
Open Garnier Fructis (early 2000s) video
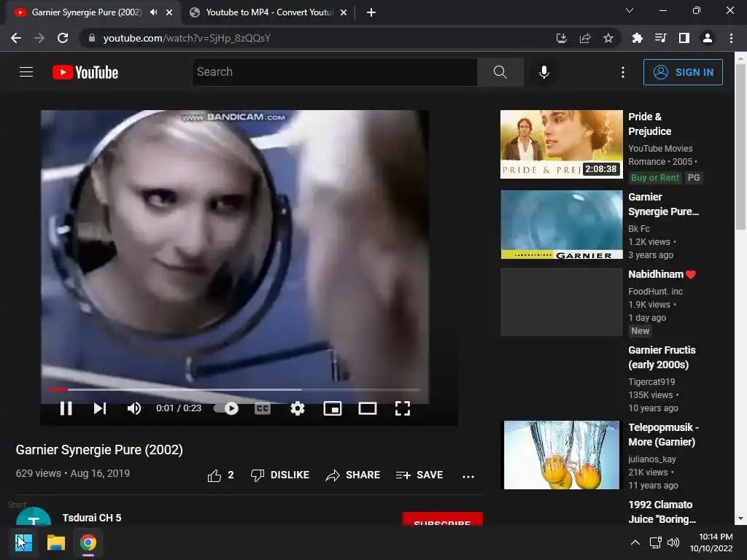662,357
